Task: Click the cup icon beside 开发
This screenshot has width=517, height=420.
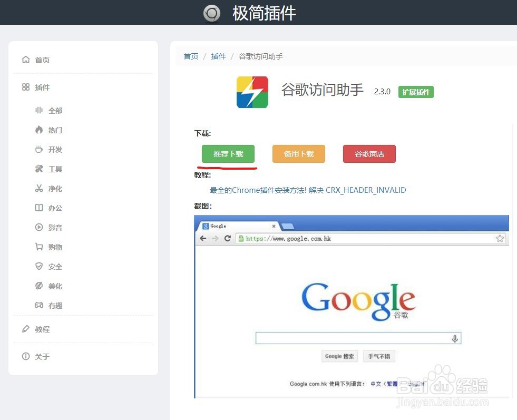Action: pyautogui.click(x=39, y=149)
